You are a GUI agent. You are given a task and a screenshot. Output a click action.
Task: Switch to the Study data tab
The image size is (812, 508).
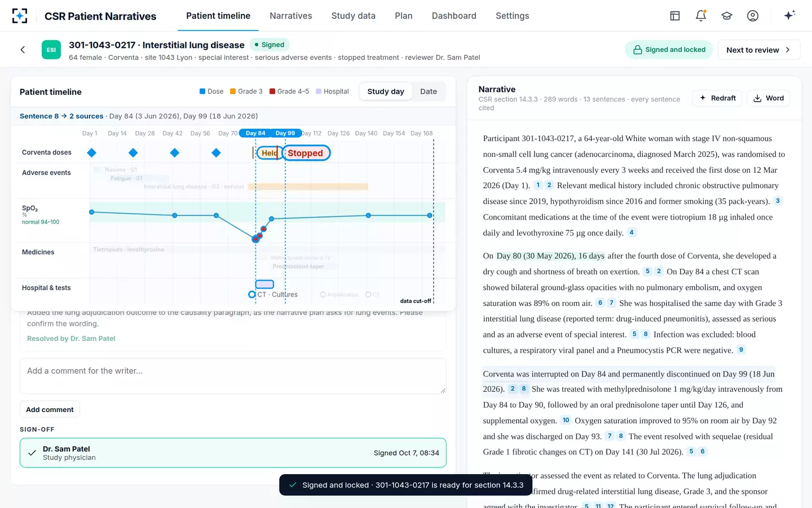point(354,16)
